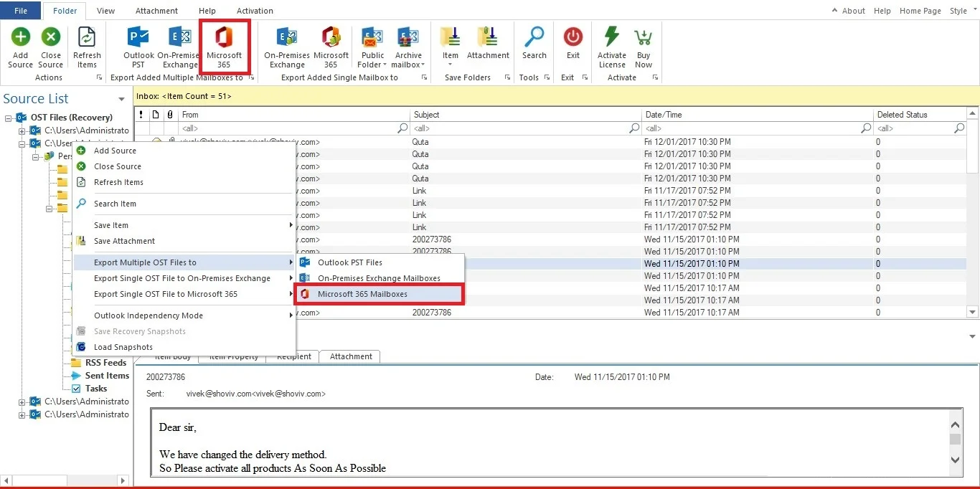This screenshot has width=980, height=489.
Task: Sort by the From column header
Action: [x=294, y=115]
